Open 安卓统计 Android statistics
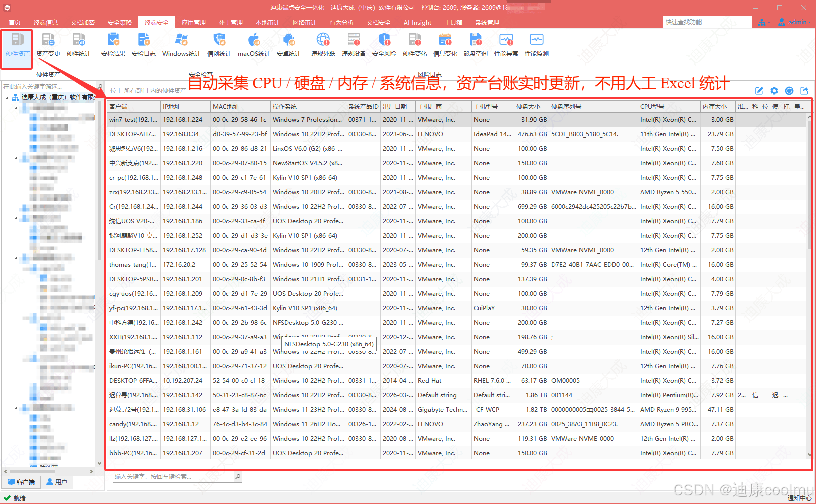816x504 pixels. tap(289, 45)
